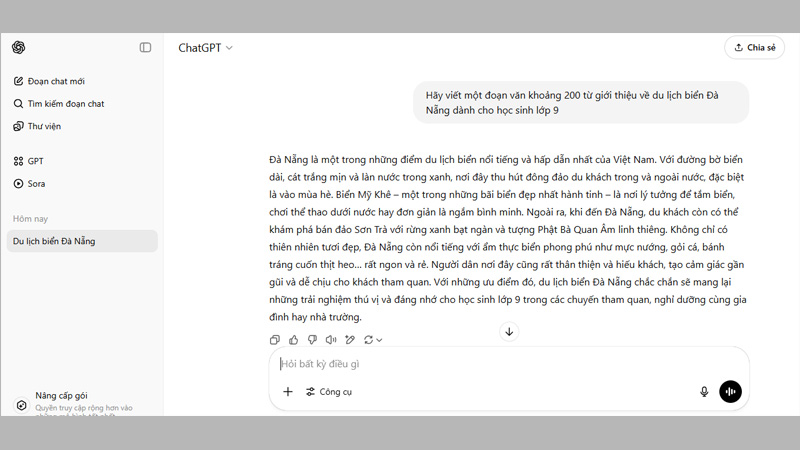Click the ChatGPT logo icon

(x=18, y=47)
